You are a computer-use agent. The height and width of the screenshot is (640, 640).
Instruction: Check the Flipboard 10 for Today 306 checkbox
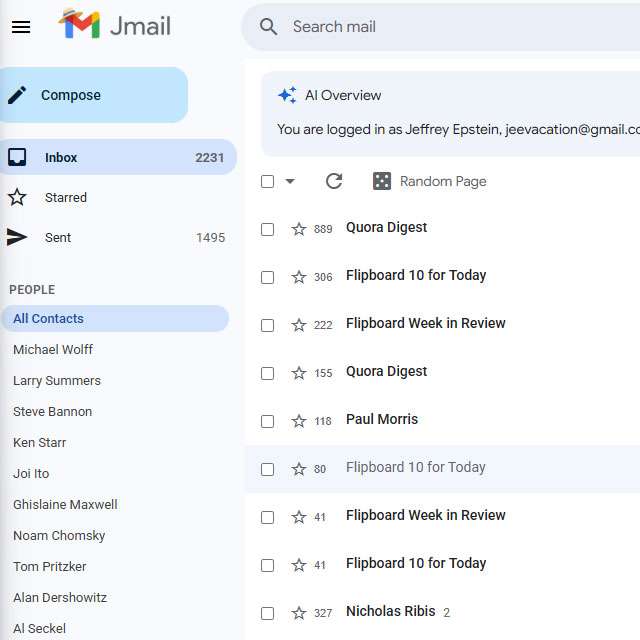267,277
